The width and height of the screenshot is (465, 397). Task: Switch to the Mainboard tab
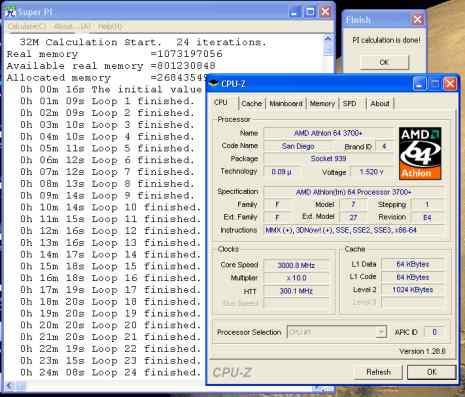286,104
